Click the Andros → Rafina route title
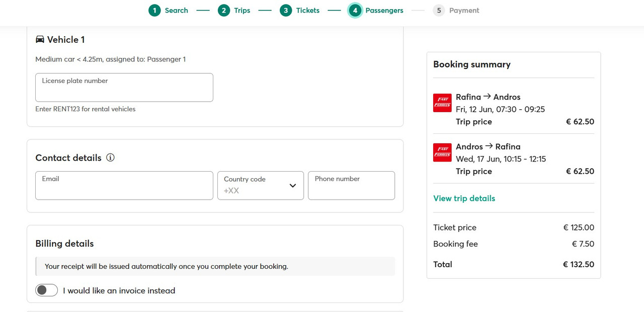Screen dimensions: 644x312 pos(488,147)
